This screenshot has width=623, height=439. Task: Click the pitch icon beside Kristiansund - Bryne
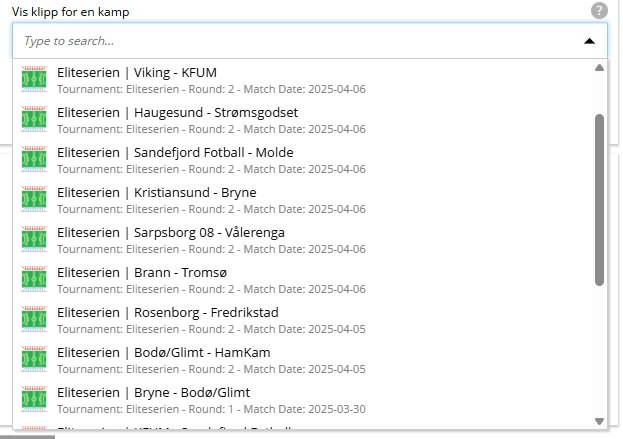point(34,199)
